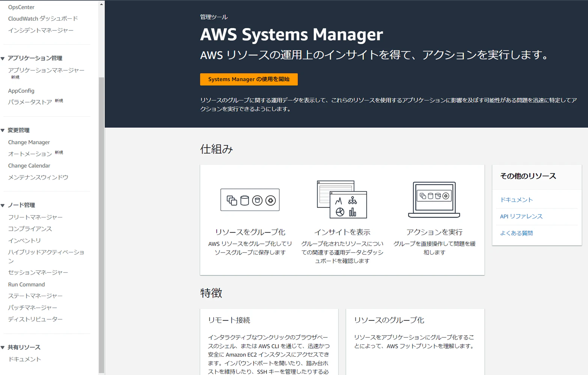Collapse the 共有リソース section
Screen dimensions: 588x375
(x=3, y=347)
